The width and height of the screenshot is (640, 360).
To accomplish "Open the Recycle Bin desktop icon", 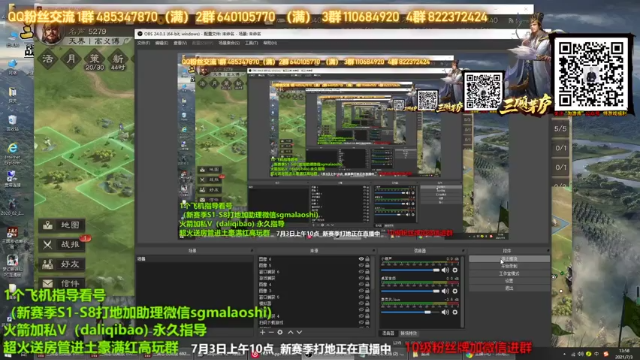I will 12,122.
